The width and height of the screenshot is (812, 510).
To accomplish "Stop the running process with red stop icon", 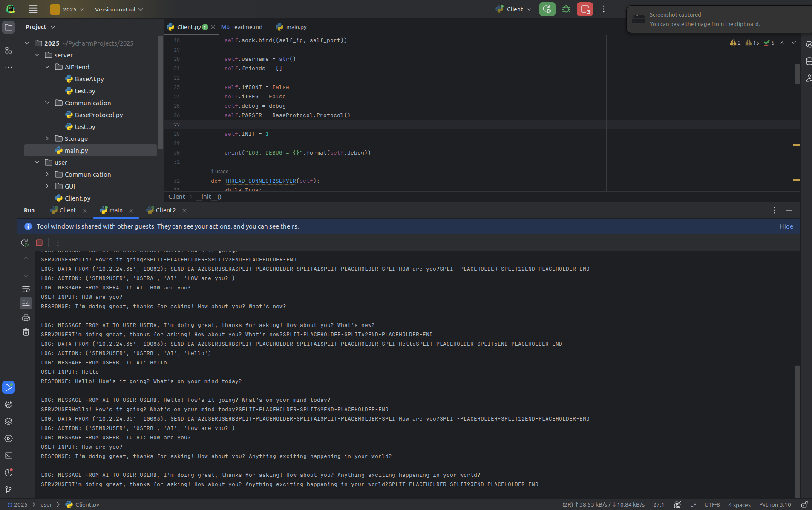I will [39, 243].
